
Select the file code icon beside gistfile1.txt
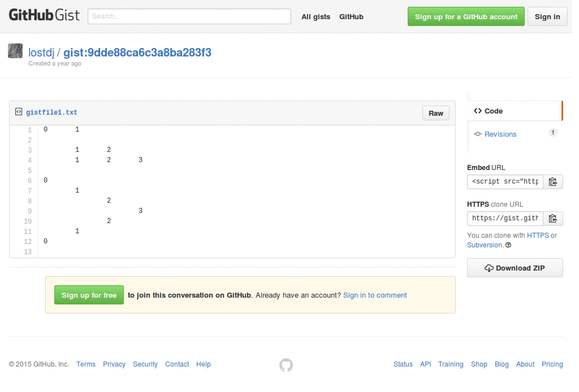19,112
